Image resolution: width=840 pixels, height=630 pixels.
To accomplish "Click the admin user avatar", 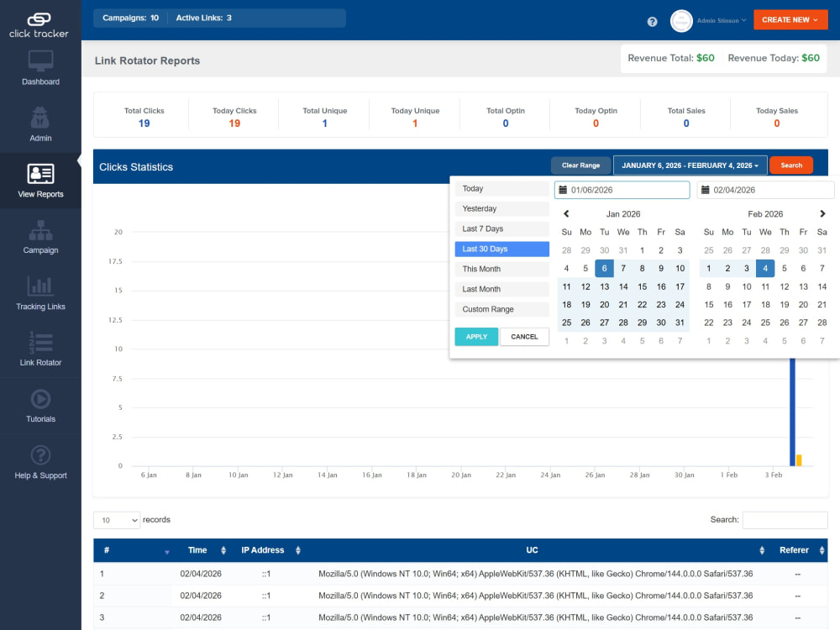I will coord(681,21).
